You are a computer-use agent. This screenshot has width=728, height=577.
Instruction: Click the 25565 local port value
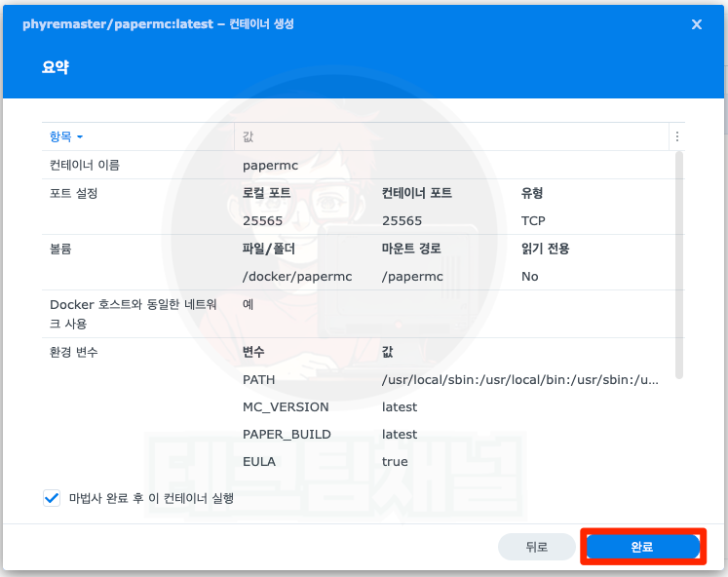(262, 221)
